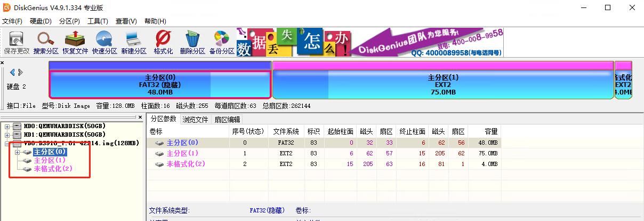Click drive icon of 主分区(0) in tree
This screenshot has height=221, width=644.
[27, 152]
